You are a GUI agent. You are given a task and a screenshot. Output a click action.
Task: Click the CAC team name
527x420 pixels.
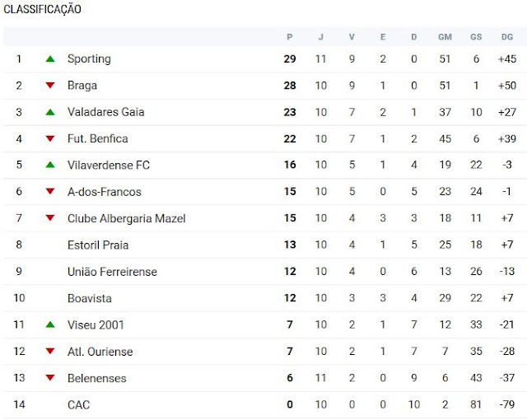click(x=78, y=404)
